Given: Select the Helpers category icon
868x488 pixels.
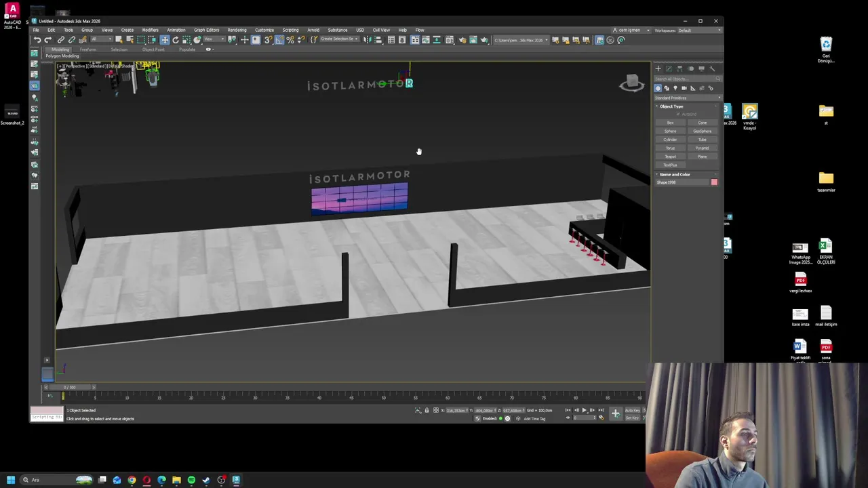Looking at the screenshot, I should [x=693, y=88].
